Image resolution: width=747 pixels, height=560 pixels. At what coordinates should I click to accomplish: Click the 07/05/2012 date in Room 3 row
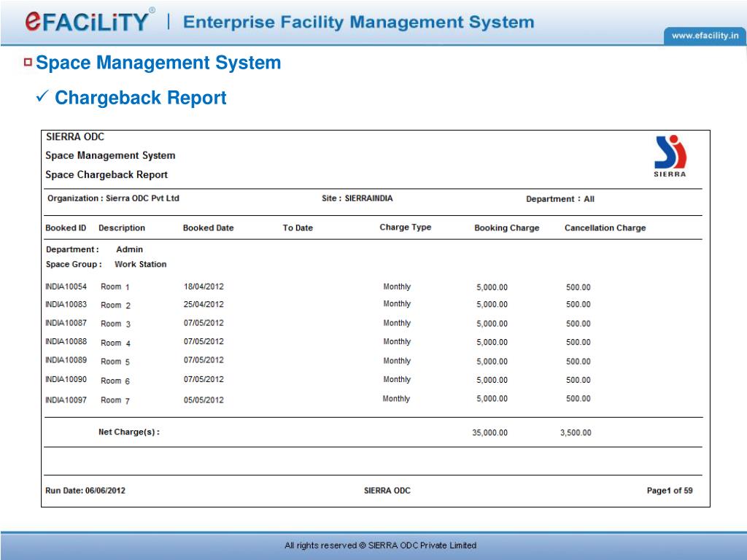204,323
